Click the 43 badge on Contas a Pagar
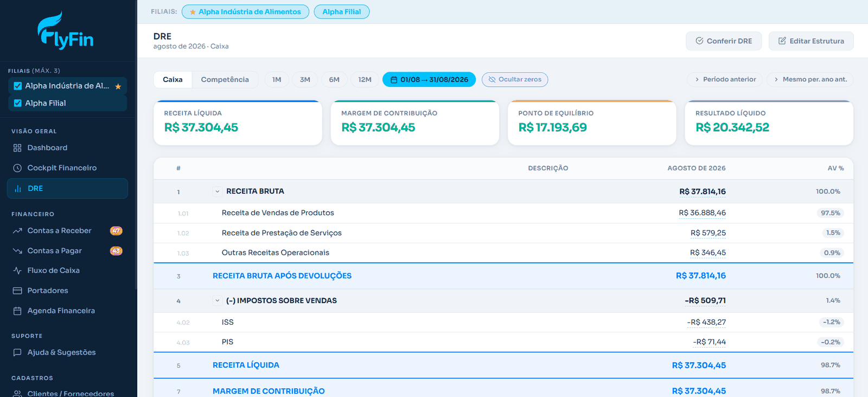868x397 pixels. tap(116, 251)
